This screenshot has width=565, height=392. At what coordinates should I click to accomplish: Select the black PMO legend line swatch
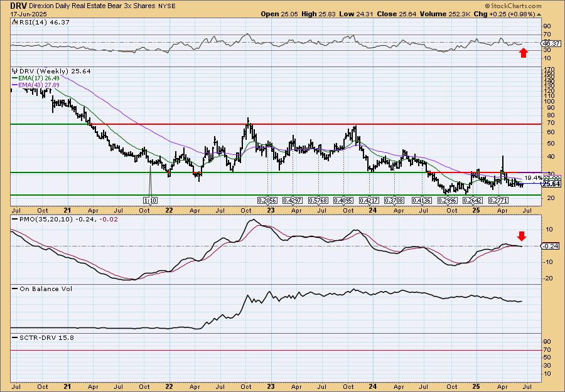(14, 220)
